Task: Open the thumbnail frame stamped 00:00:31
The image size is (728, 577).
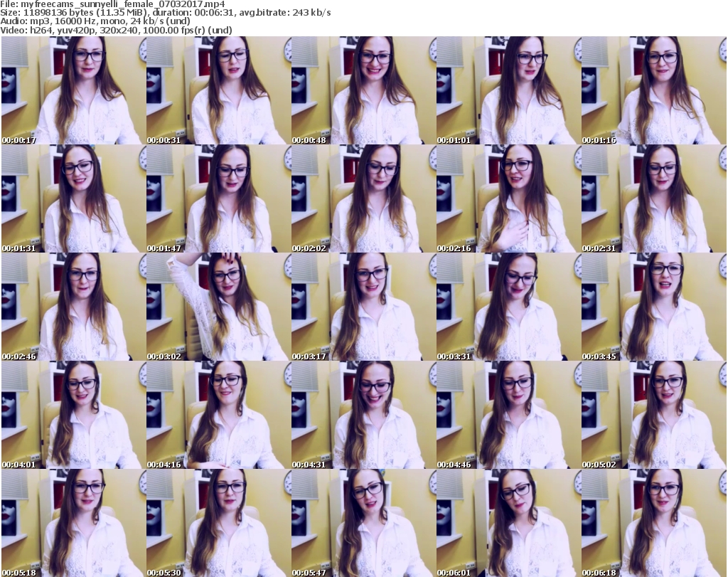Action: coord(219,90)
